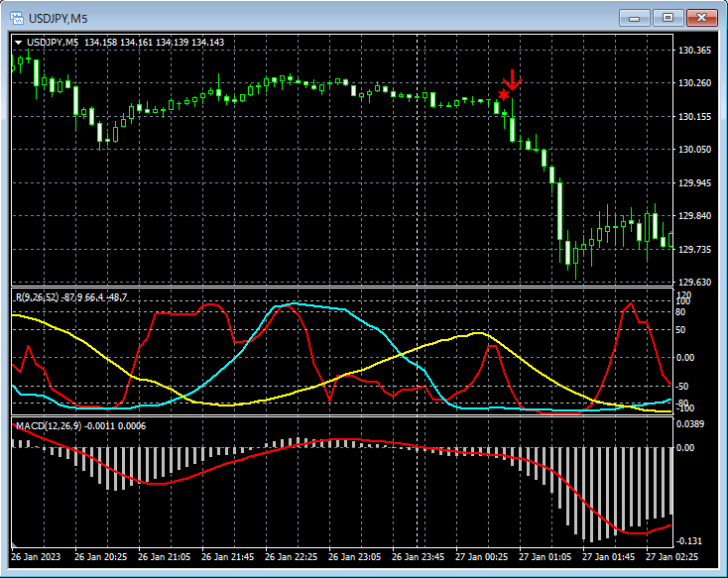
Task: Click the USDJPY,M5 chart window icon
Action: 17,18
